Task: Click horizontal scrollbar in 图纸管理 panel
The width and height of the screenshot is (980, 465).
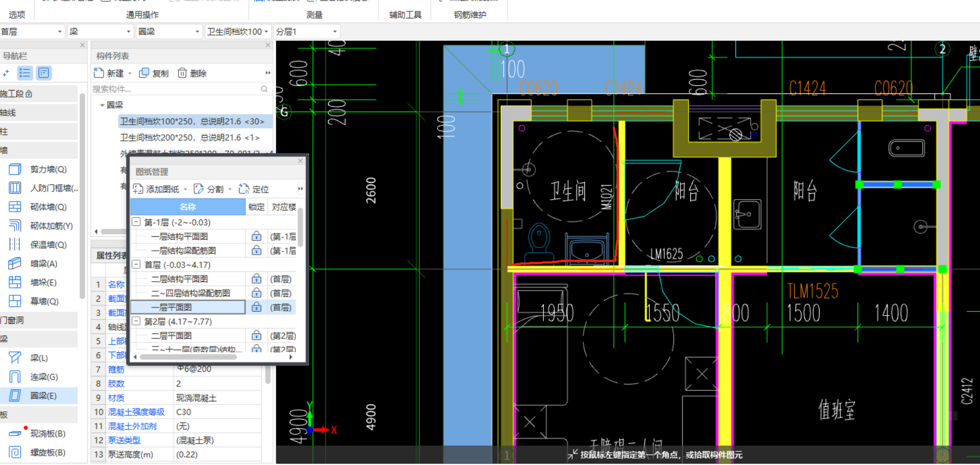Action: pyautogui.click(x=188, y=357)
